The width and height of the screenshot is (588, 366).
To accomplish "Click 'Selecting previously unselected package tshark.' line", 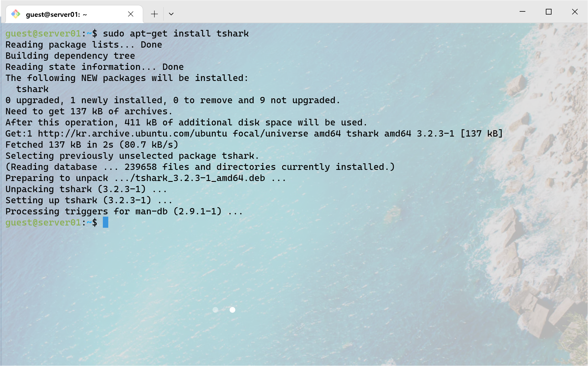I will (x=132, y=156).
